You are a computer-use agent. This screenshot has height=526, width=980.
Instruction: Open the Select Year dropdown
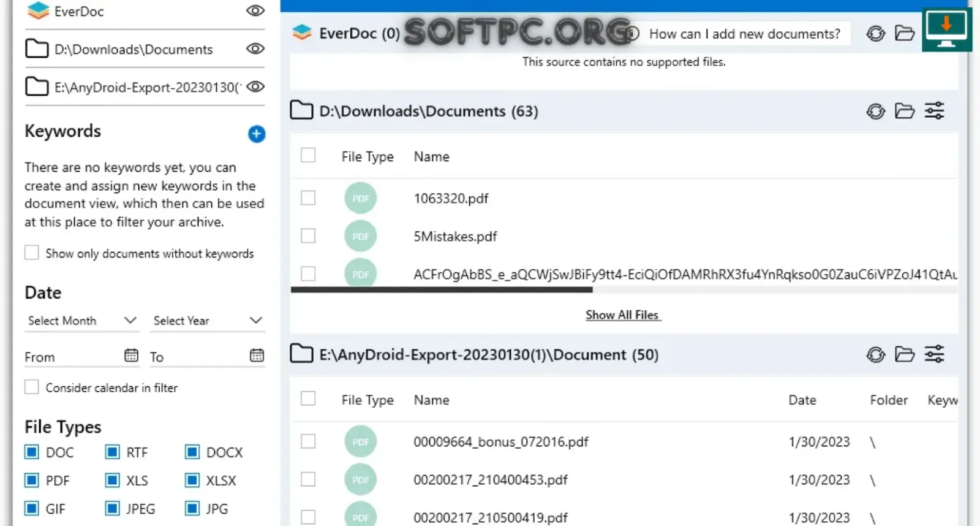[x=207, y=321]
